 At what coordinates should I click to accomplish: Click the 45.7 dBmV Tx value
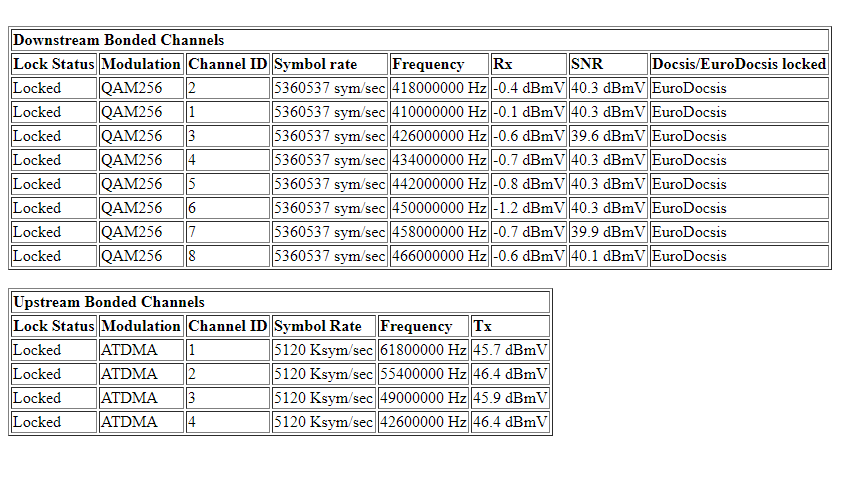coord(510,350)
